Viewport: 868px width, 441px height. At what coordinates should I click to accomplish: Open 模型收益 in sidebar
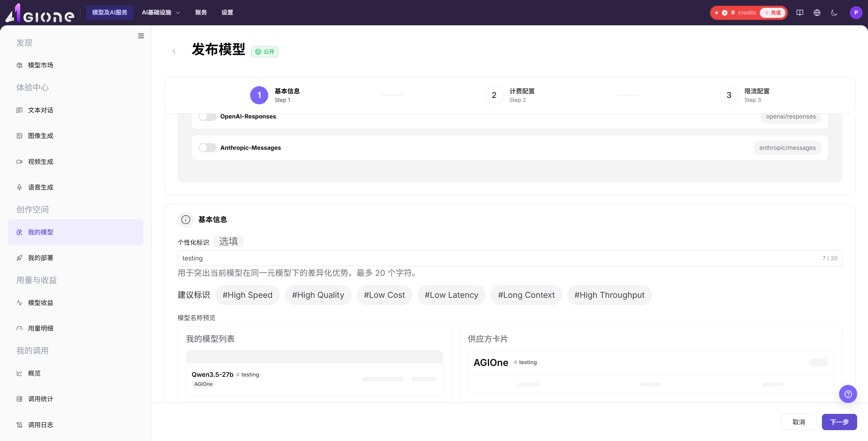pos(76,303)
